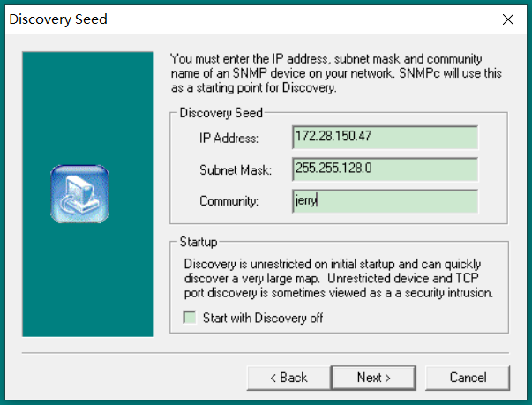532x405 pixels.
Task: Click the "Start with Discovery off" label text
Action: tap(263, 318)
